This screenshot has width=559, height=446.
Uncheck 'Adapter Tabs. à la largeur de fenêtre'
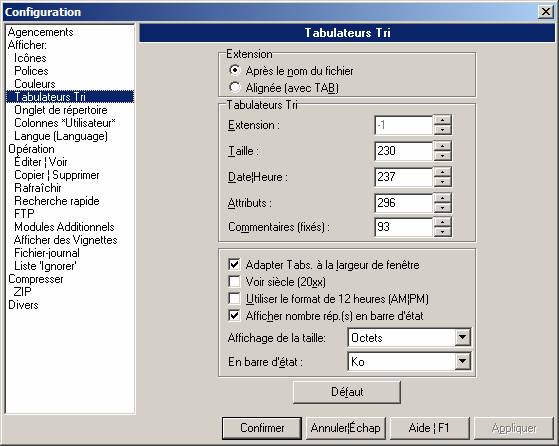pyautogui.click(x=234, y=265)
